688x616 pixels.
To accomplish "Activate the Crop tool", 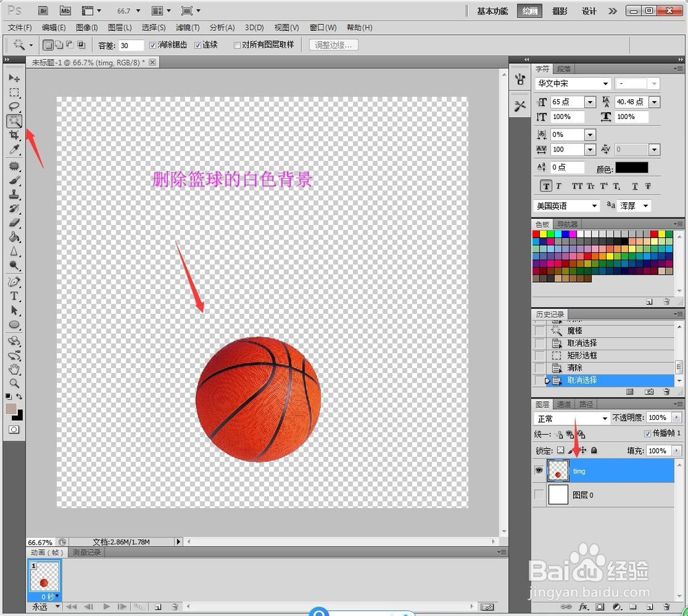I will tap(14, 135).
